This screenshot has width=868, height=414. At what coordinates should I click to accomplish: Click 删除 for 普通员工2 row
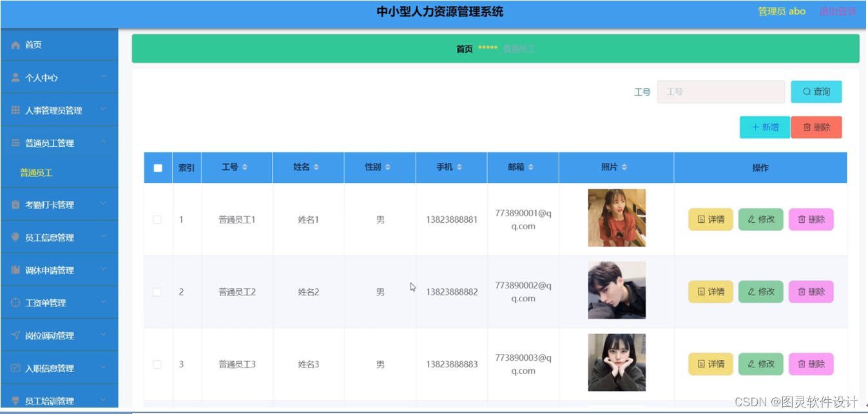point(811,292)
